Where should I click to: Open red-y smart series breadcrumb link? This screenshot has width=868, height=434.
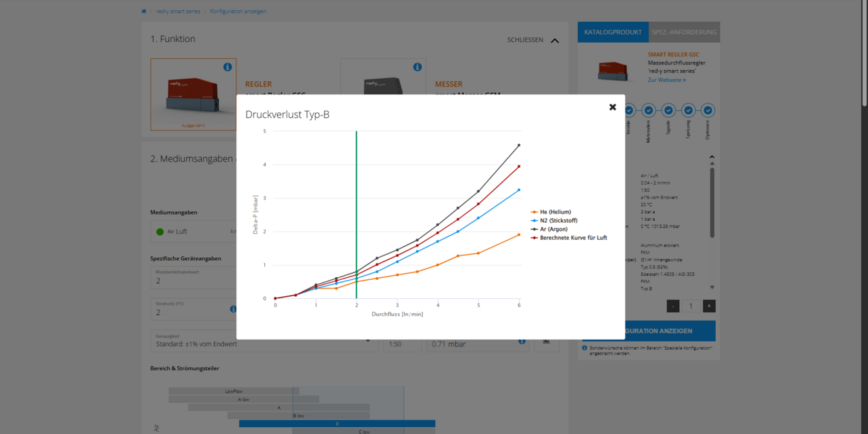(x=178, y=12)
